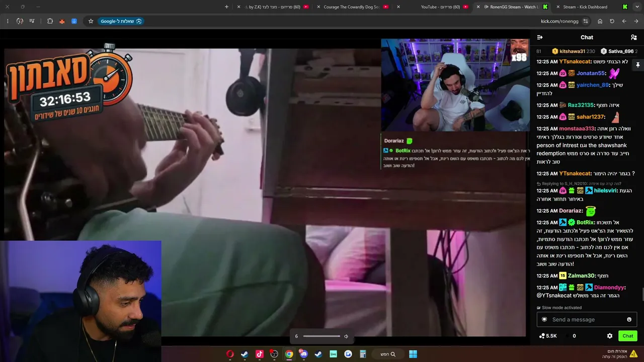Toggle the pinned message pin icon
Image resolution: width=644 pixels, height=362 pixels.
tap(637, 65)
